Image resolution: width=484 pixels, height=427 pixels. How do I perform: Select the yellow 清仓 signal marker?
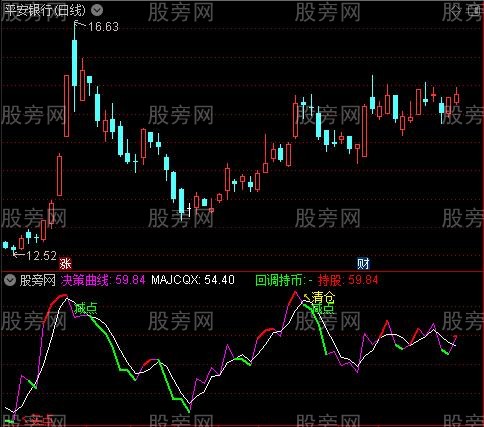click(x=323, y=297)
